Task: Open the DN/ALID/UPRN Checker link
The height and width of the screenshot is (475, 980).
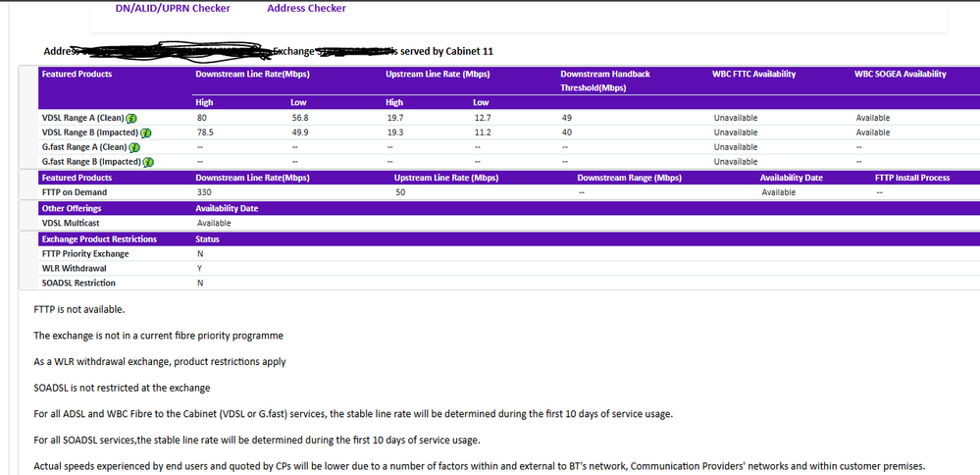Action: point(173,9)
